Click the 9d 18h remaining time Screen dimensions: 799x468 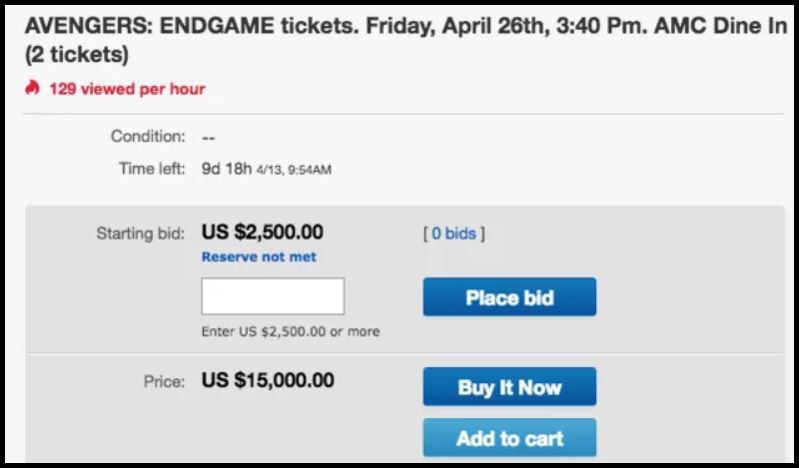[223, 168]
